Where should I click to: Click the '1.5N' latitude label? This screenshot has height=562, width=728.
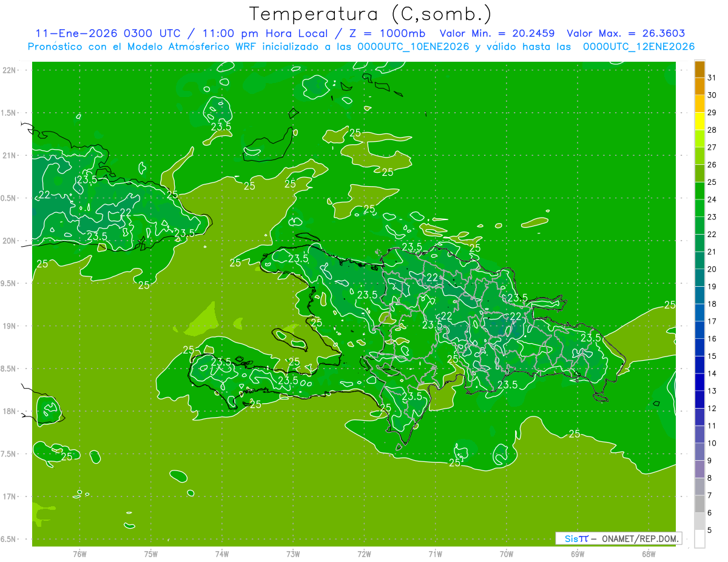[9, 113]
